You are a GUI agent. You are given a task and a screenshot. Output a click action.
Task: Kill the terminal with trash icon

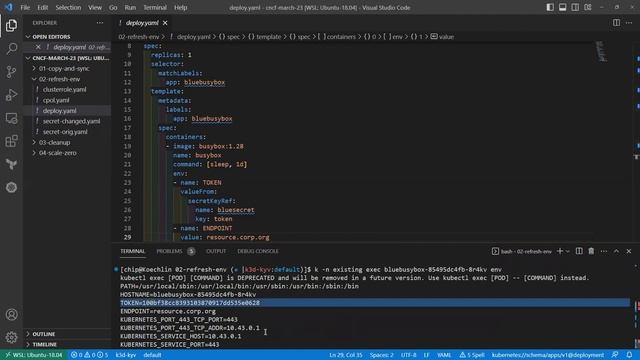click(591, 251)
